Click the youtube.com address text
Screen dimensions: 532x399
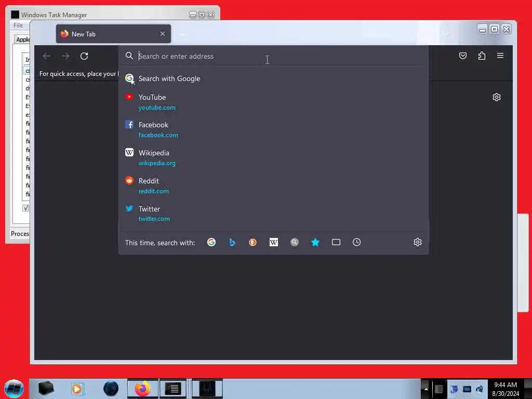point(157,108)
